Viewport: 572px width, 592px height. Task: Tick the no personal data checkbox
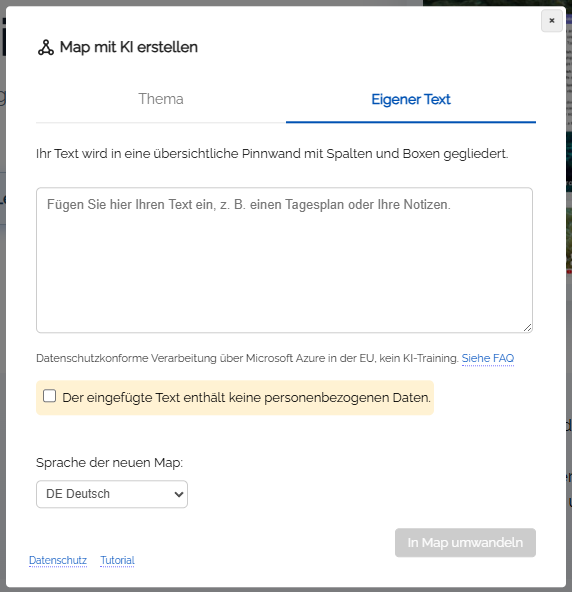click(x=49, y=396)
